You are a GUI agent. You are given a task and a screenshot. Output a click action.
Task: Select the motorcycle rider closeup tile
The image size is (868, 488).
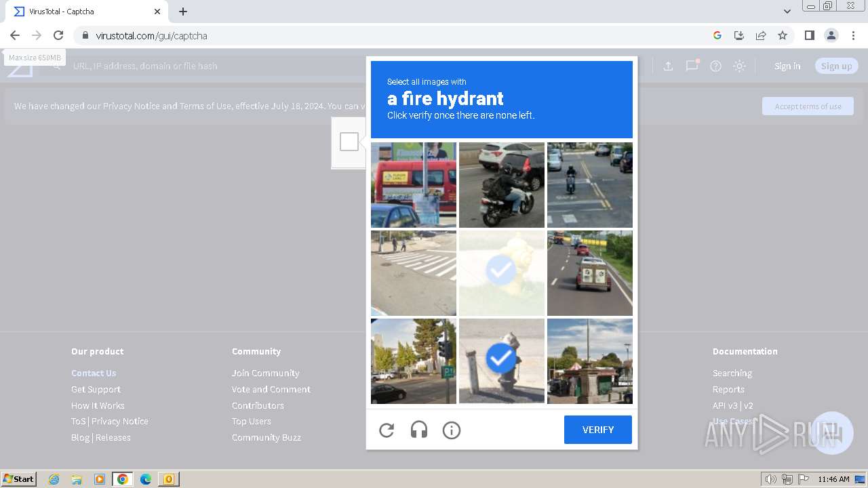(x=502, y=185)
